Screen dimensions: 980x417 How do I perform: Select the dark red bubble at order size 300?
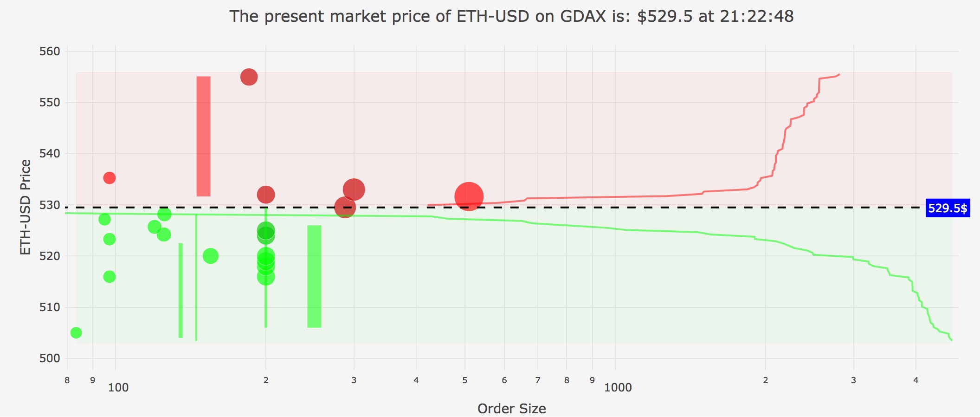pyautogui.click(x=354, y=189)
